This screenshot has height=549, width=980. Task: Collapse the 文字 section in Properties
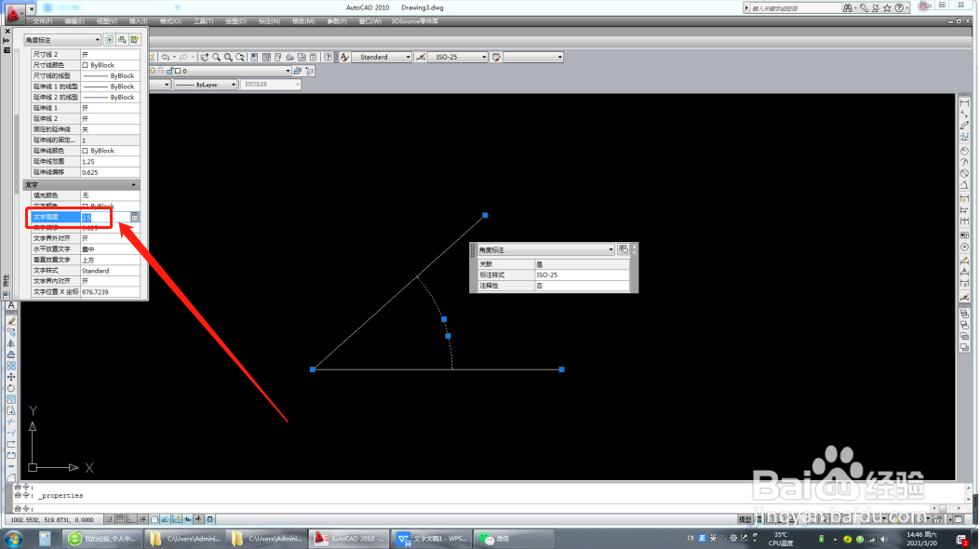[133, 185]
